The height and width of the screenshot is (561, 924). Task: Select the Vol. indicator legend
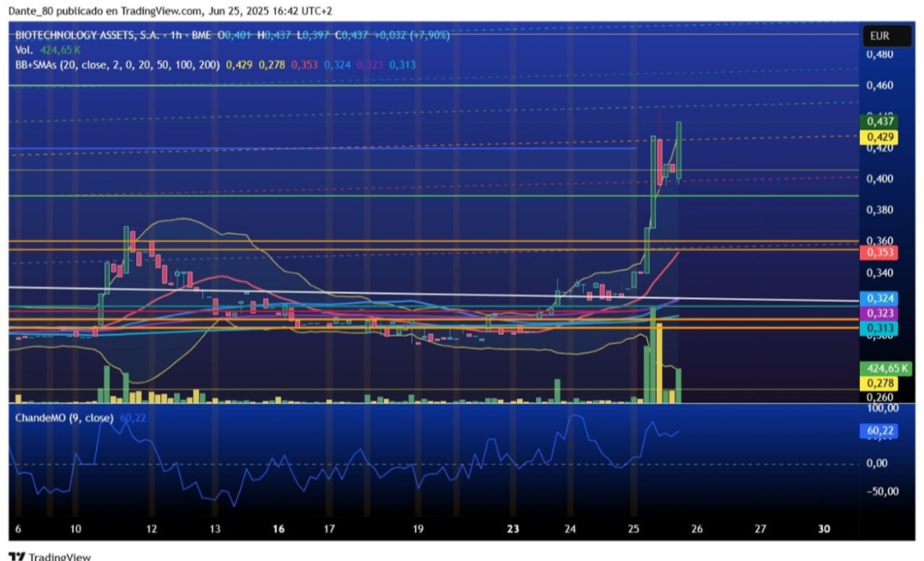[x=24, y=50]
